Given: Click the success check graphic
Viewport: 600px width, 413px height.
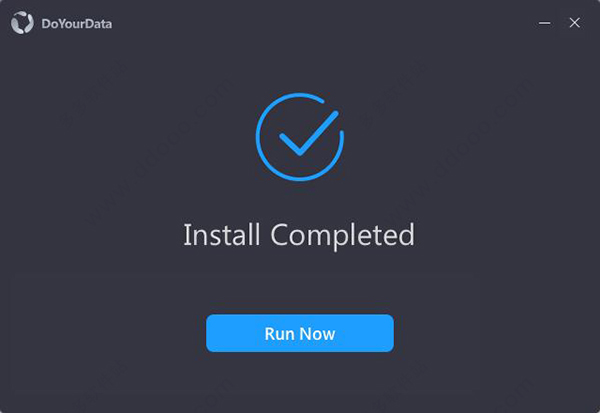Looking at the screenshot, I should (x=300, y=137).
